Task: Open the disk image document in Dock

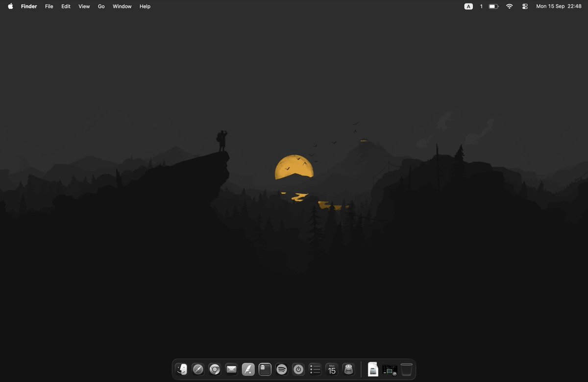Action: coord(373,369)
